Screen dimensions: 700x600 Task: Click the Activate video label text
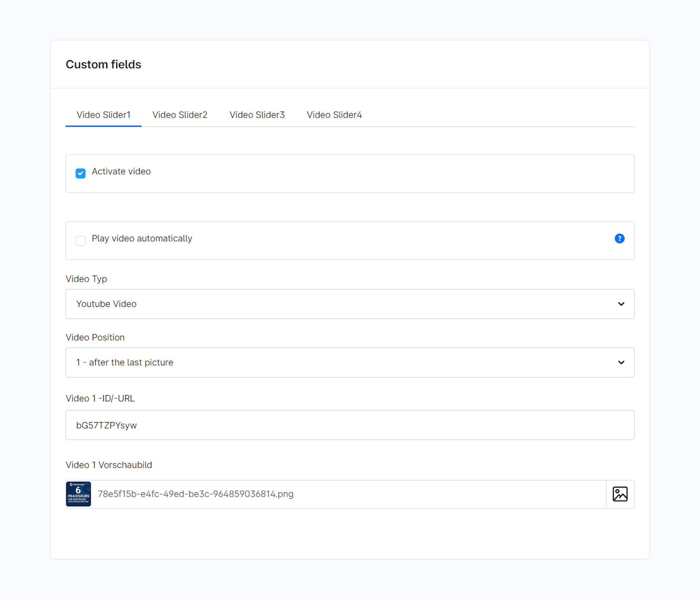(x=121, y=171)
